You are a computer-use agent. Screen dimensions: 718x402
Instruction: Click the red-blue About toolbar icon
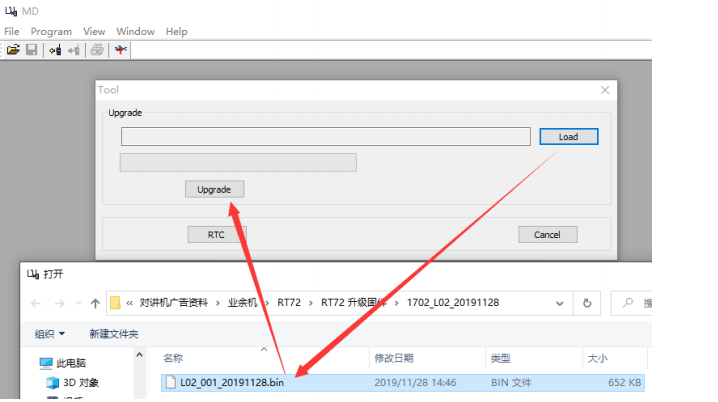(121, 49)
